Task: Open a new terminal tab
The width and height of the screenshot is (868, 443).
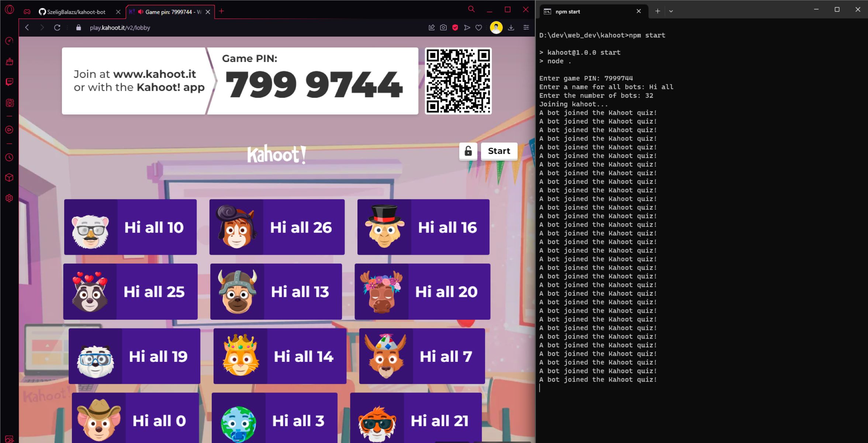Action: (657, 11)
